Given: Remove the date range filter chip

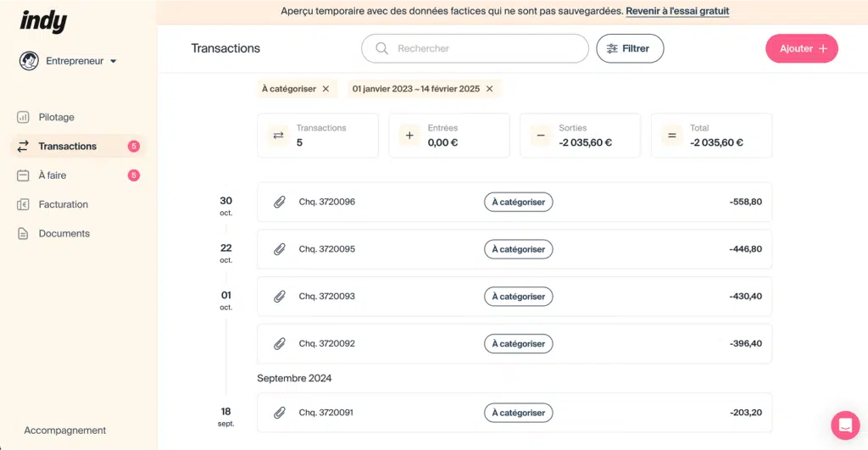Looking at the screenshot, I should point(489,89).
